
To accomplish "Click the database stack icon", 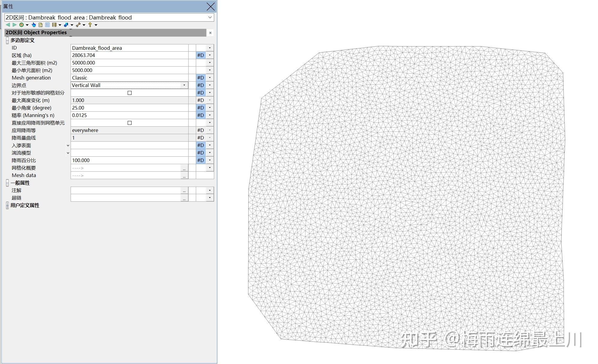I will (x=54, y=25).
